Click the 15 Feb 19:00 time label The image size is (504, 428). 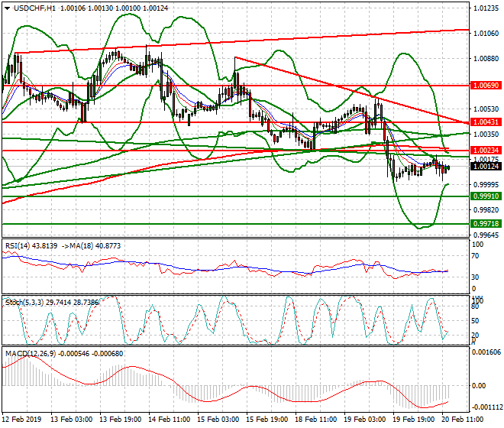pos(267,420)
